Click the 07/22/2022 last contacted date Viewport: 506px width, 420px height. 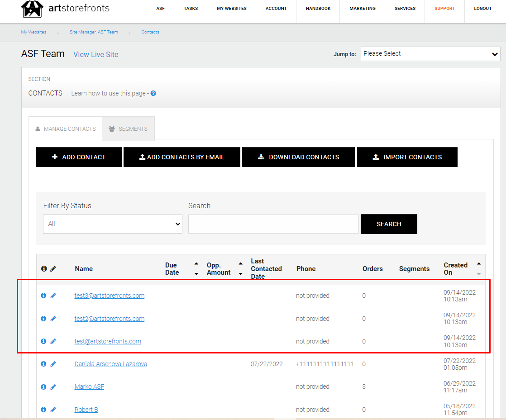(x=267, y=364)
